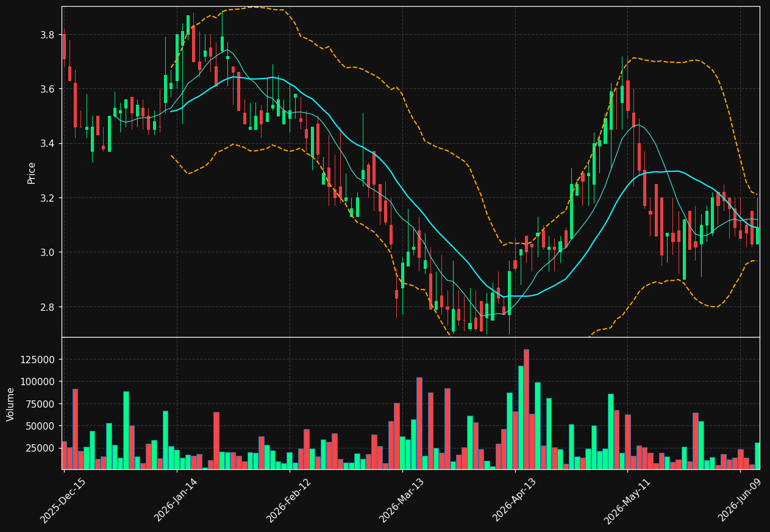Click the 3.6 price axis value
Screen dimensions: 770x532
(x=49, y=89)
